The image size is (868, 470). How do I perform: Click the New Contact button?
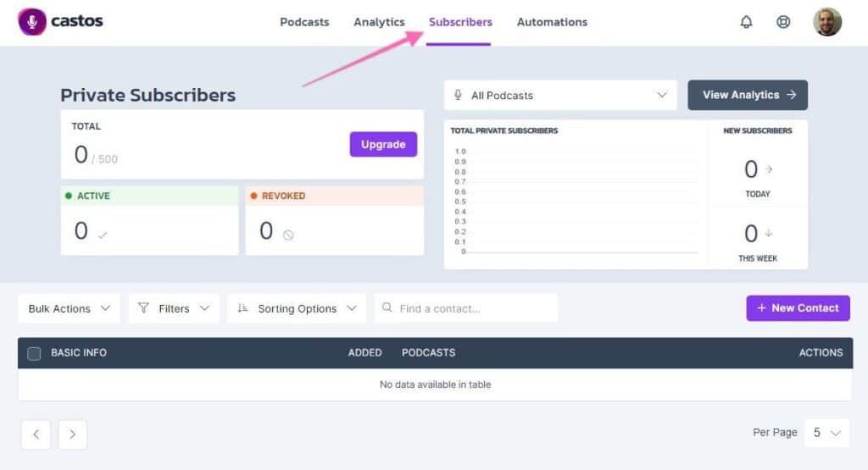click(798, 308)
